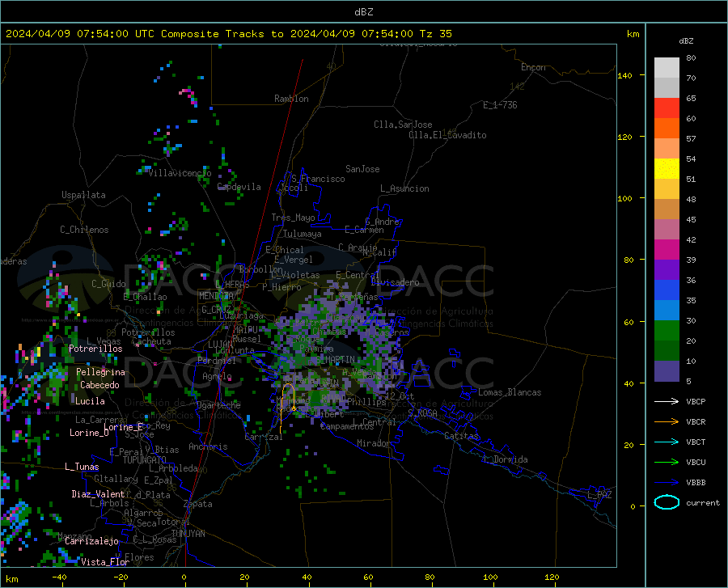Click the Cacheuta map label
The image size is (728, 588).
coord(152,341)
